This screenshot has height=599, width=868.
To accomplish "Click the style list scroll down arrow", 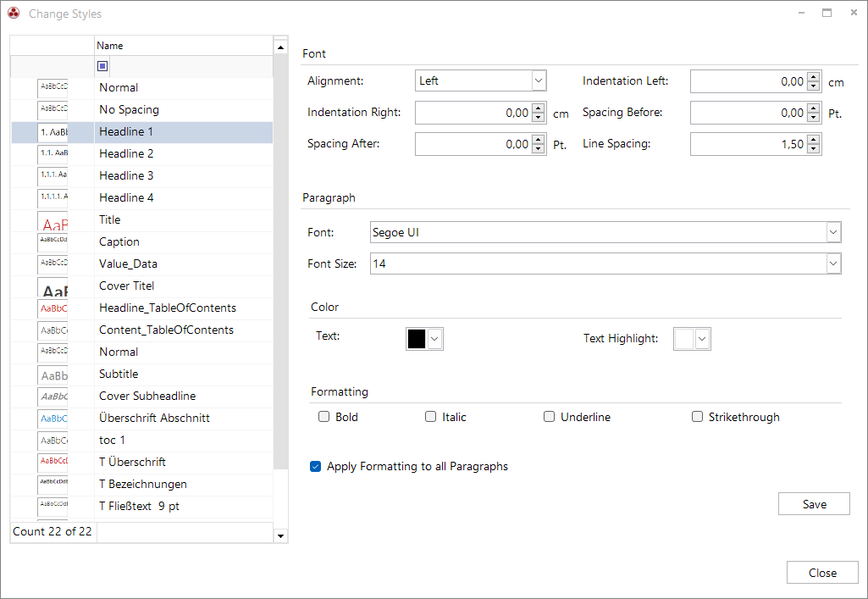I will pos(280,536).
